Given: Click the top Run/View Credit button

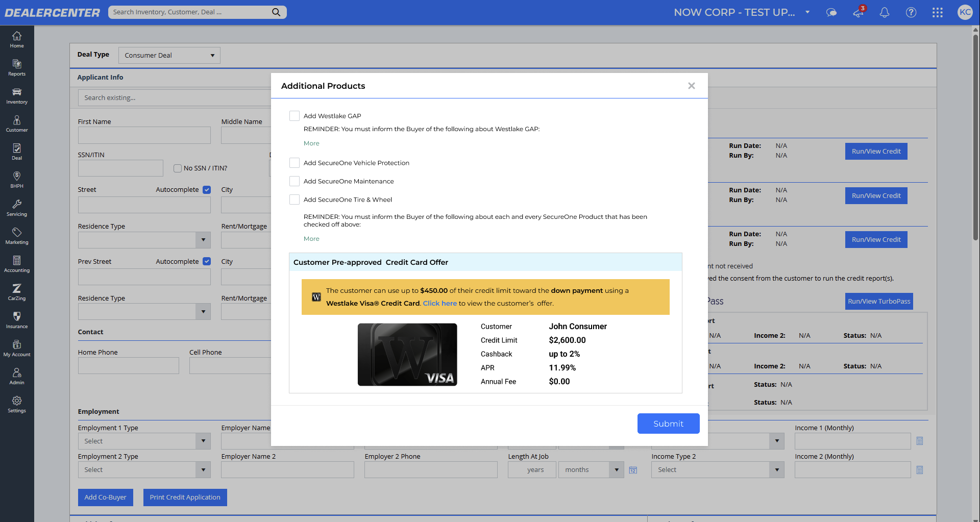Looking at the screenshot, I should (876, 152).
